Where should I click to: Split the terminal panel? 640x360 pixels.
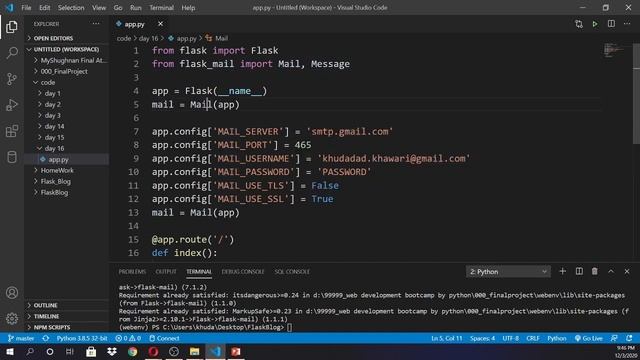pos(579,271)
